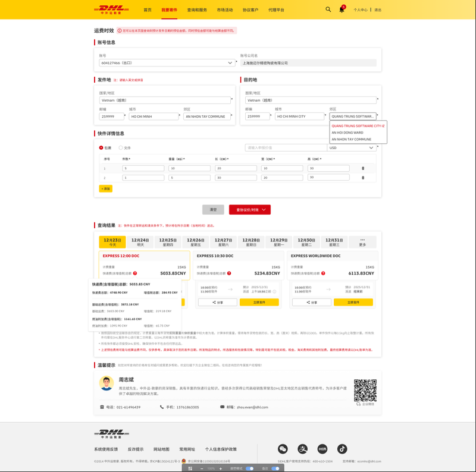The width and height of the screenshot is (476, 472).
Task: Click the grid icon in bottom toolbar
Action: pyautogui.click(x=190, y=468)
